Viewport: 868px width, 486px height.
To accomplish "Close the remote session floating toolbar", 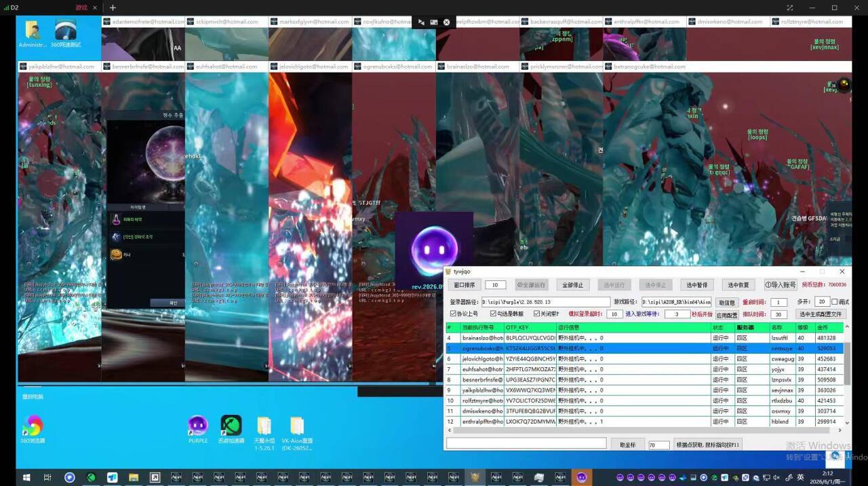I will coord(447,22).
